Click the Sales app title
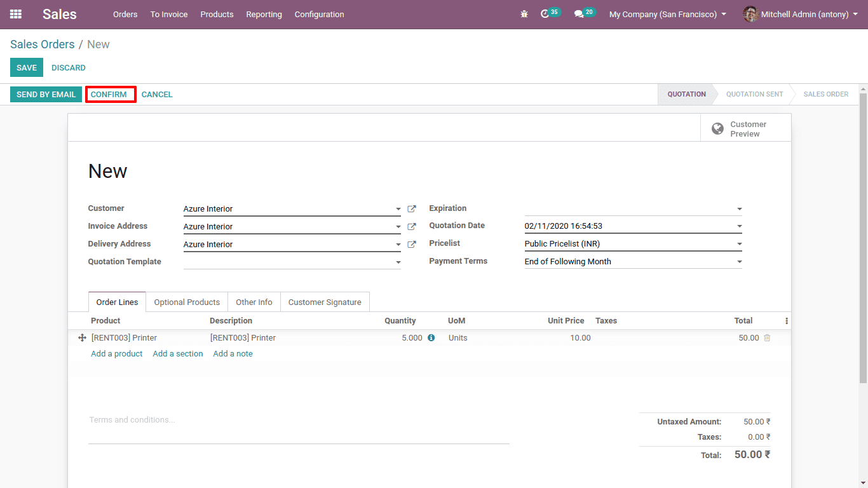The height and width of the screenshot is (488, 868). click(60, 14)
